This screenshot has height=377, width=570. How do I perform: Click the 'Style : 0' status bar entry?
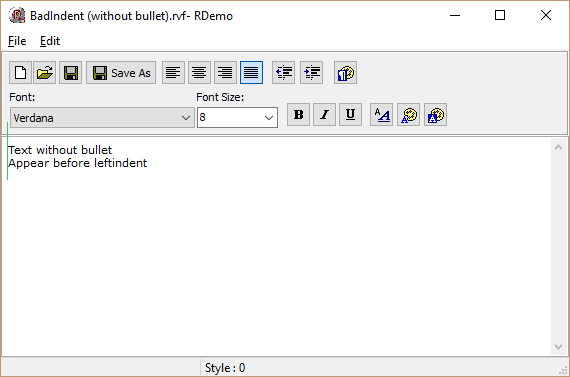[x=225, y=368]
